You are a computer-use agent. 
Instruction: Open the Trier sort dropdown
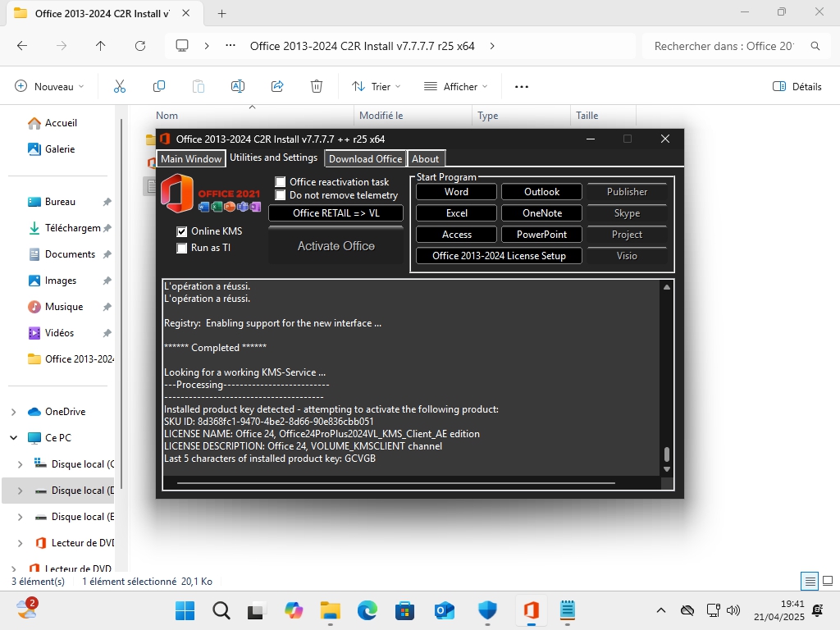point(376,86)
